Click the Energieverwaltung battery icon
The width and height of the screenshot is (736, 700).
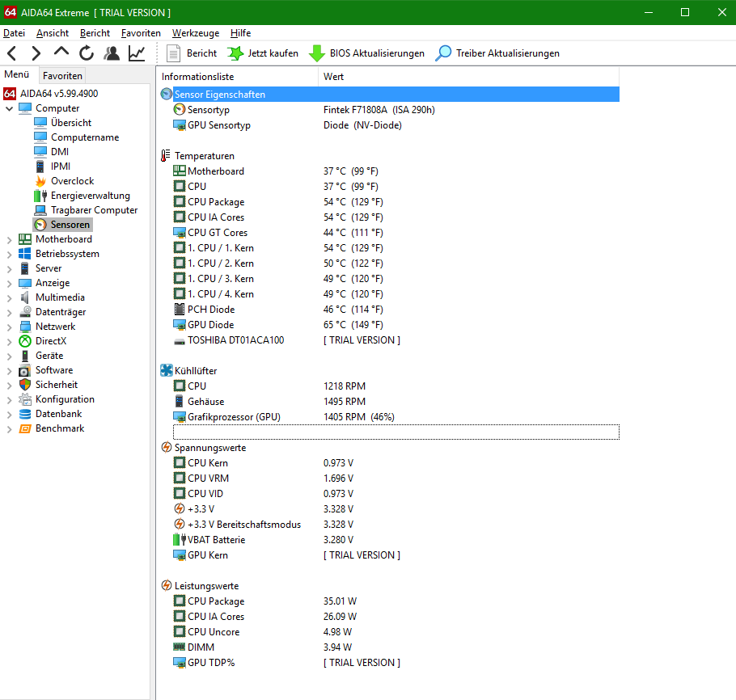click(40, 196)
